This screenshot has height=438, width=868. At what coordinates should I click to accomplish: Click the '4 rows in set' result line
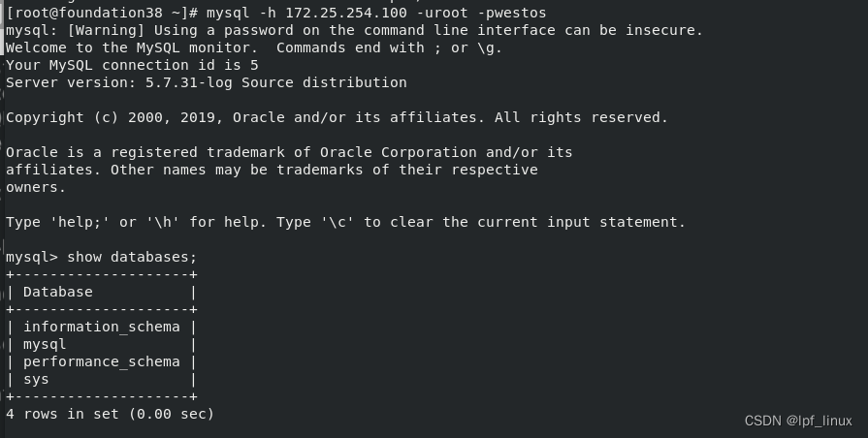coord(110,414)
